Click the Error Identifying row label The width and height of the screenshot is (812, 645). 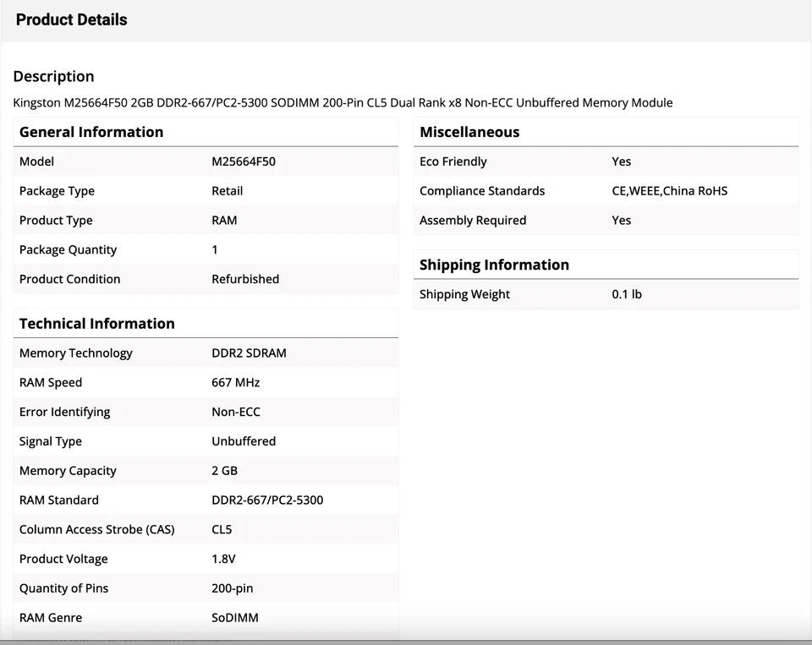[x=64, y=413]
